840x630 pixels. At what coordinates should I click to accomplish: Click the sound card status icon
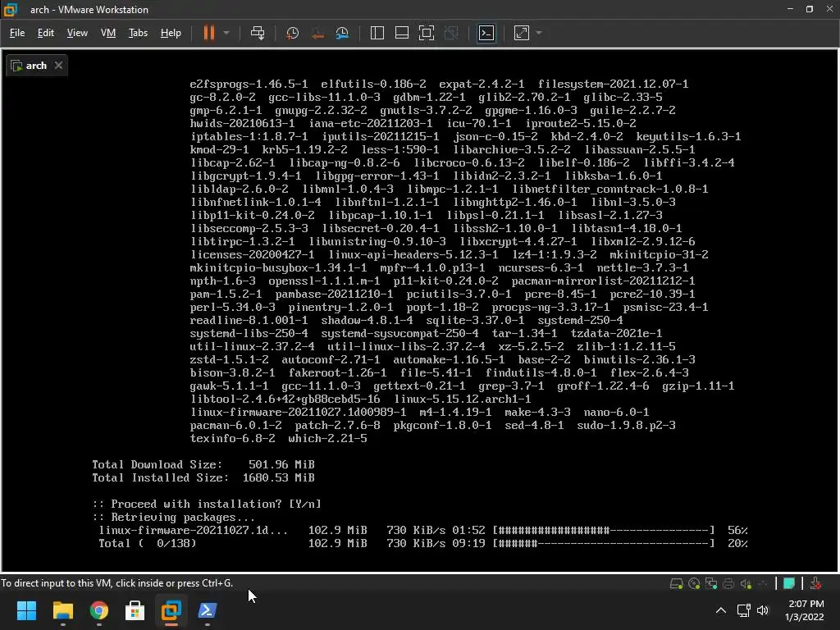click(746, 583)
